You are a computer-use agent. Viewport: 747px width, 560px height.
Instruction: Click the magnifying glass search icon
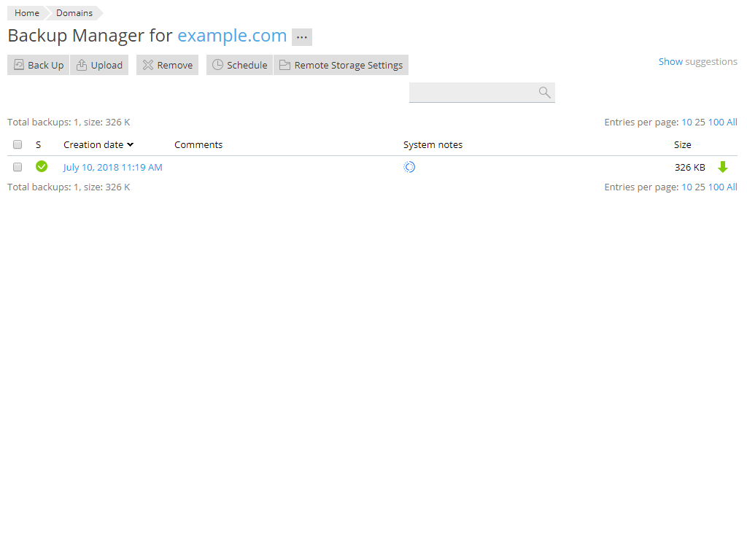[545, 93]
